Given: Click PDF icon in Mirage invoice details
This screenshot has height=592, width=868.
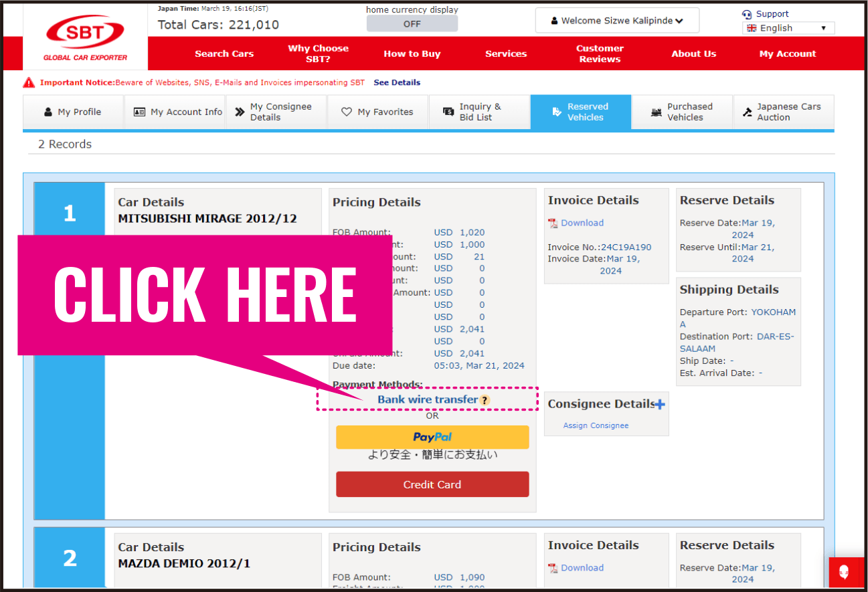Looking at the screenshot, I should 553,223.
